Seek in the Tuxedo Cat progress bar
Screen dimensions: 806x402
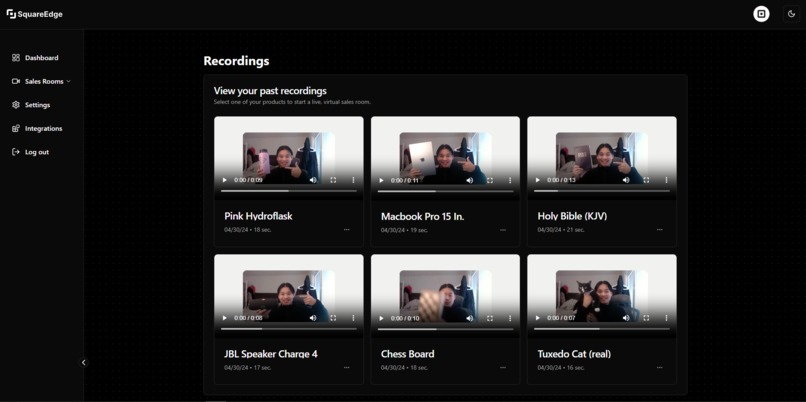click(602, 328)
